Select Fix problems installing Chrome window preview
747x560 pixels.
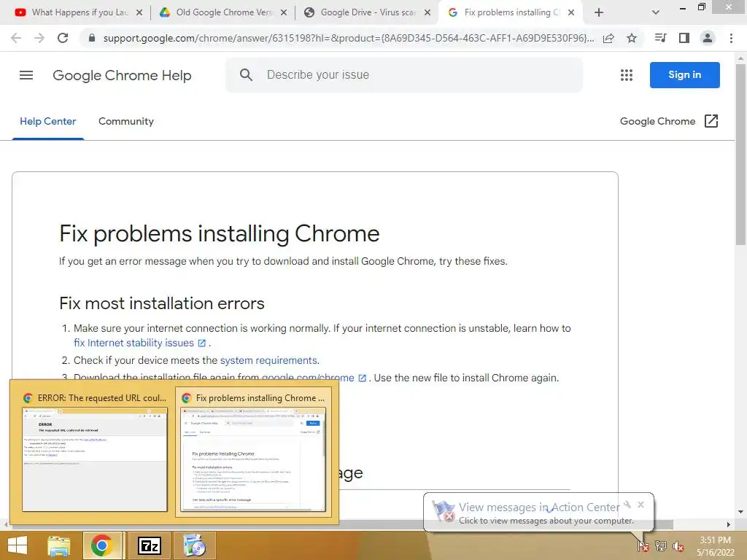point(253,451)
